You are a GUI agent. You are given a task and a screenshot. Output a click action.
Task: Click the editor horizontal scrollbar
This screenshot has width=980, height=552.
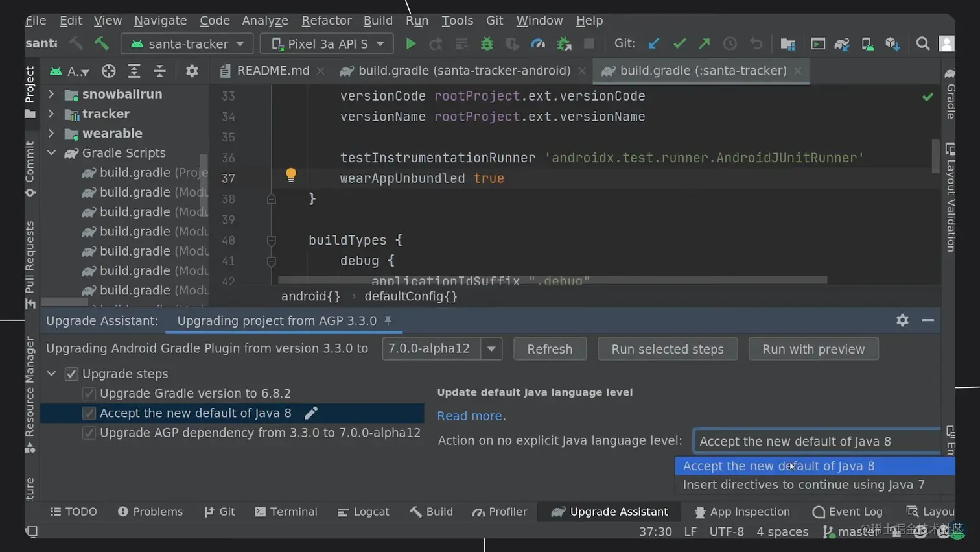click(552, 280)
